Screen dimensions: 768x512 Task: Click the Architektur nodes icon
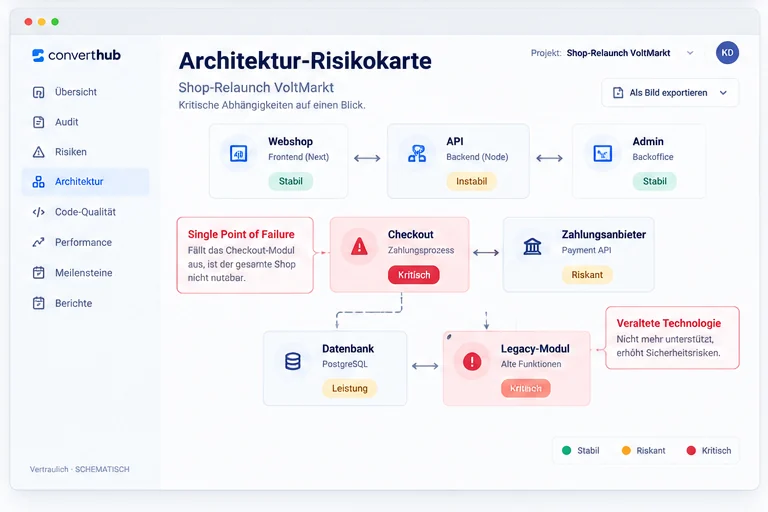pyautogui.click(x=39, y=182)
